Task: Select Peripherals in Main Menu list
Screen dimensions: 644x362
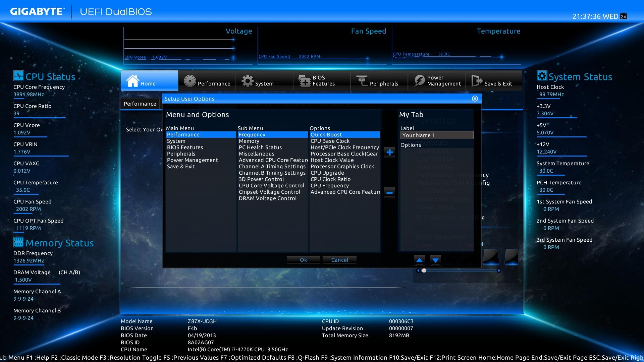Action: click(201, 154)
